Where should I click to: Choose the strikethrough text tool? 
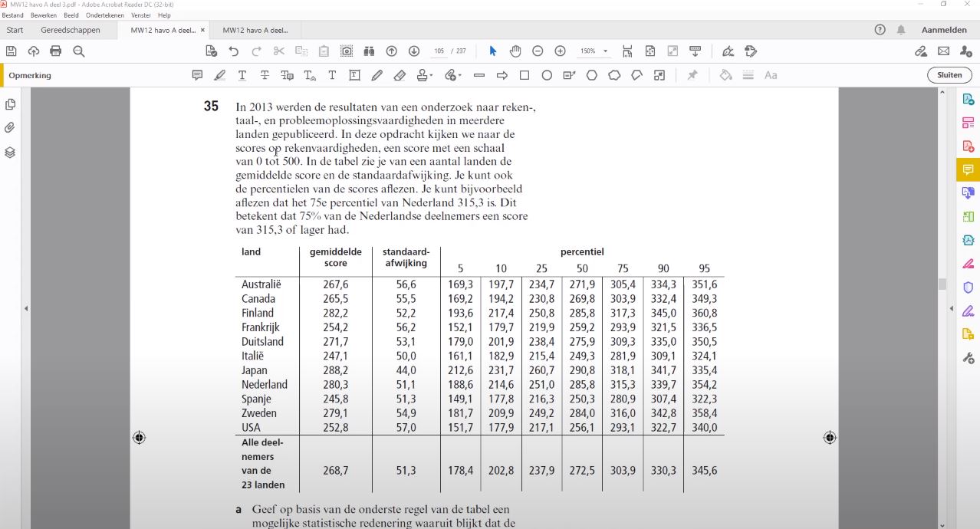[265, 75]
